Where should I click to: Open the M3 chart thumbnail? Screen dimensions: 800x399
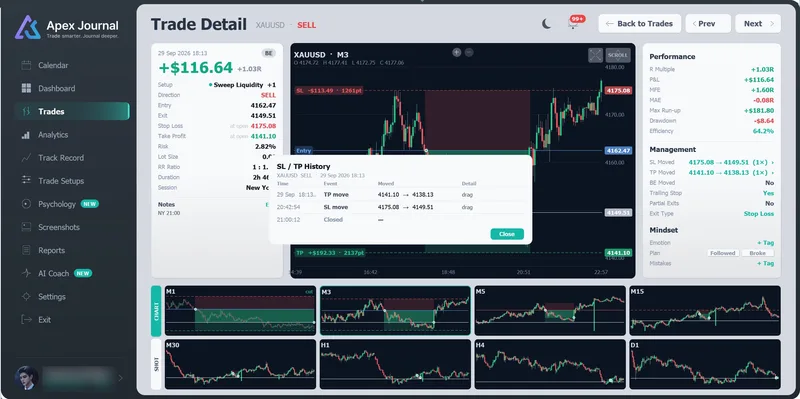395,311
